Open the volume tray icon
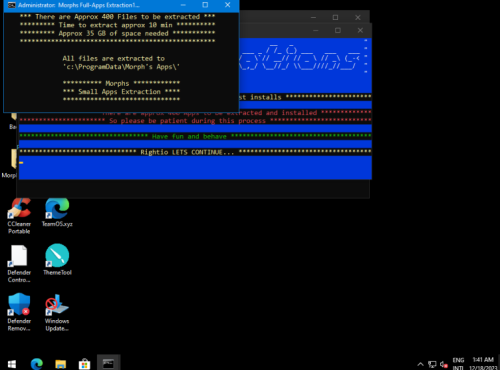Image resolution: width=500 pixels, height=370 pixels. point(443,364)
